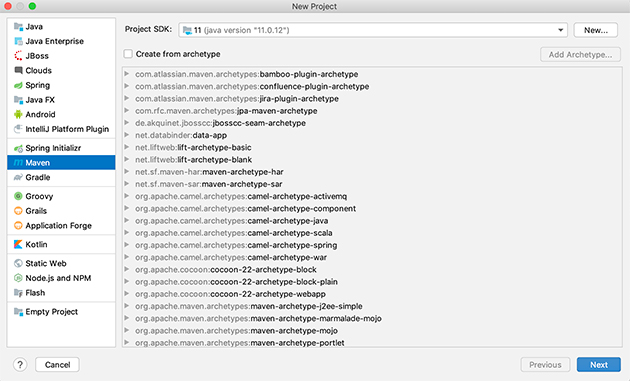Expand jira-plugin-archetype arrow
The image size is (630, 381).
pos(127,98)
